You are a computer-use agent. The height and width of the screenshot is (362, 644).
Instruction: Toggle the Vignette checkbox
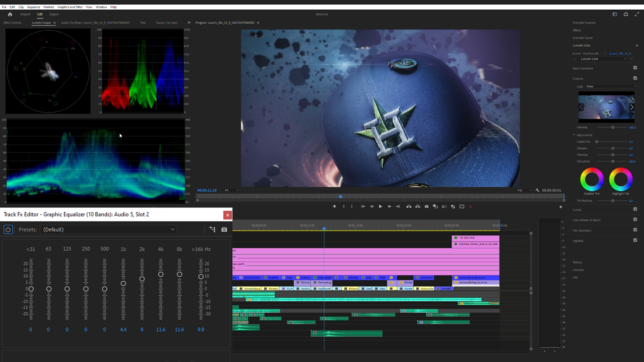click(x=635, y=240)
